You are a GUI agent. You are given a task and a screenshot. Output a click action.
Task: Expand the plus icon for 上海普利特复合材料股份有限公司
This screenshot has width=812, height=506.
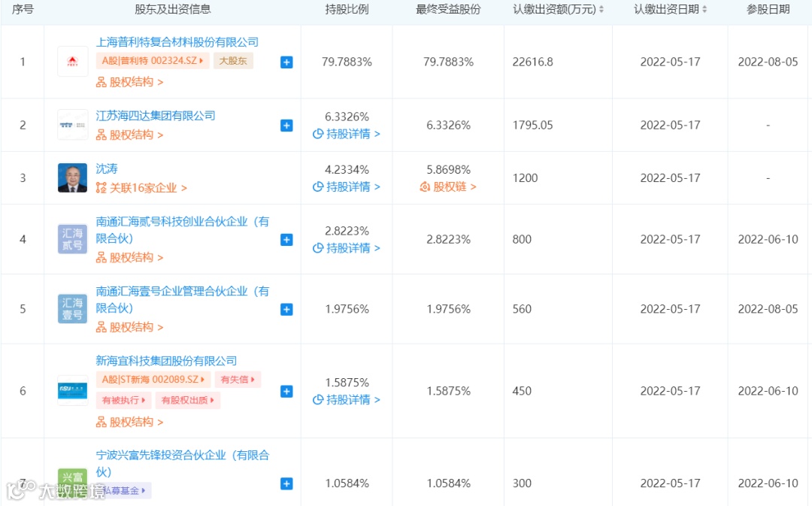[x=286, y=62]
